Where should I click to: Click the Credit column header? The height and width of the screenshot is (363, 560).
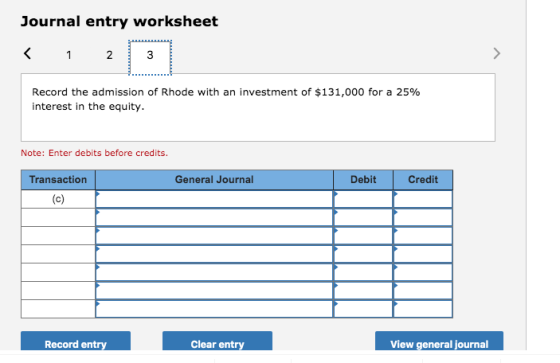point(423,180)
